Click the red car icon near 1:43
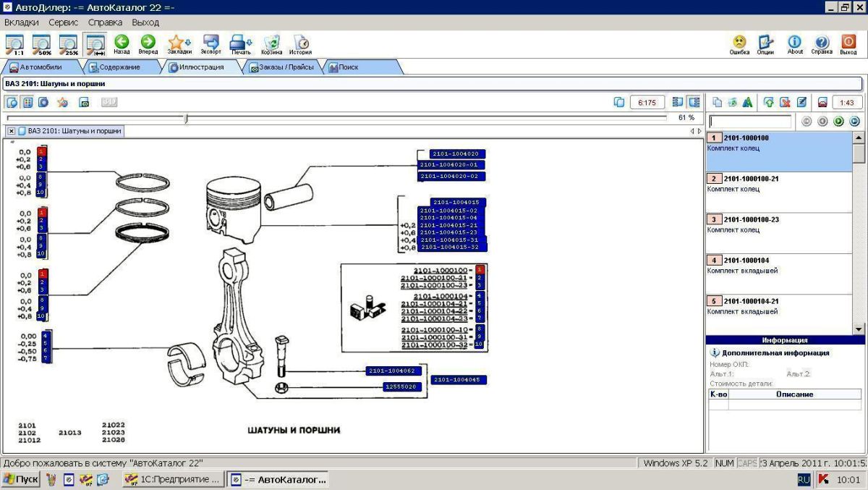This screenshot has width=868, height=490. [x=822, y=102]
